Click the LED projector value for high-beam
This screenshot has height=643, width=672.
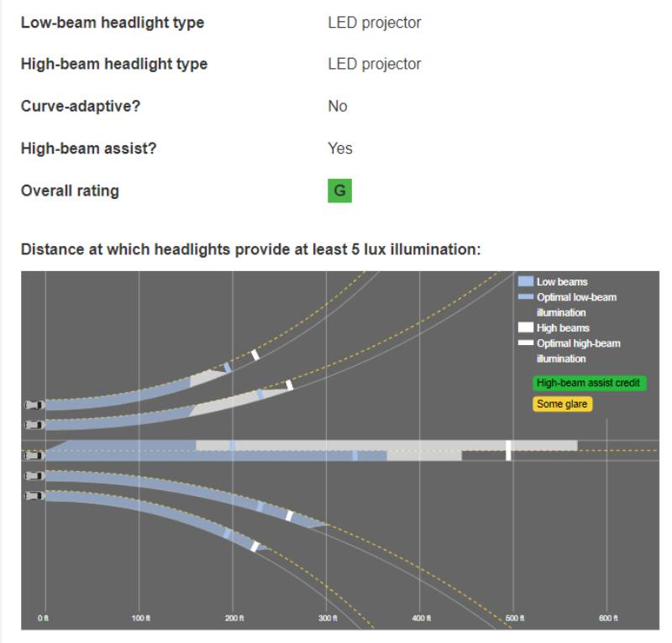coord(374,64)
